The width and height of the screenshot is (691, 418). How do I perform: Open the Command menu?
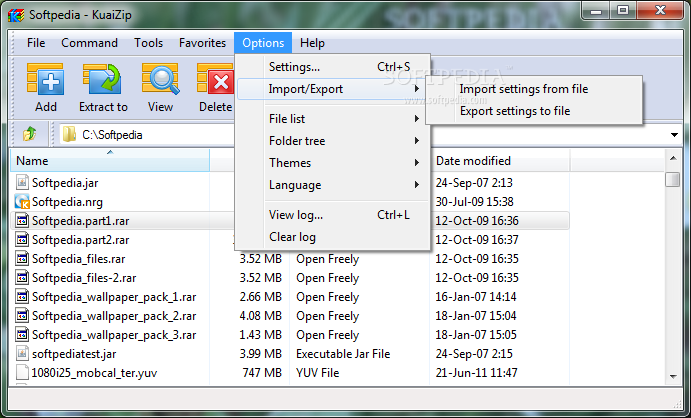tap(89, 43)
